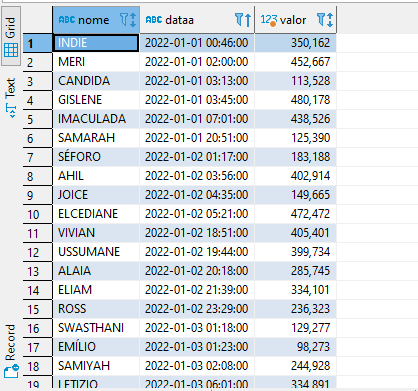Image resolution: width=418 pixels, height=391 pixels.
Task: Select the dataa column header
Action: 197,20
